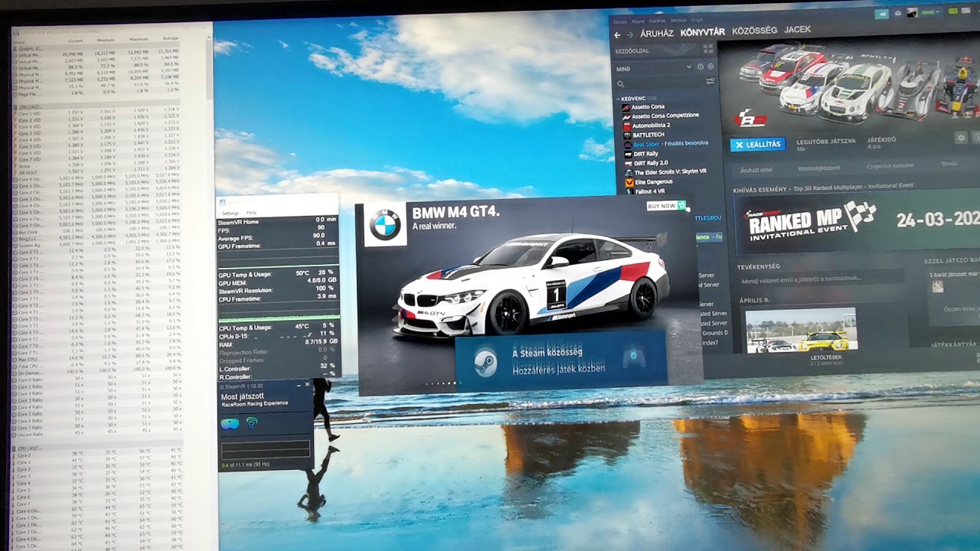This screenshot has width=980, height=551.
Task: Click the 'SteamVR Resolution' row in fpsVR
Action: tap(277, 290)
